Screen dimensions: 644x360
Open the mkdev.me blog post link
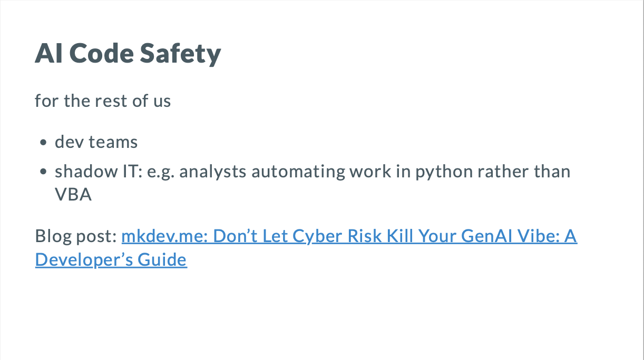tap(348, 236)
